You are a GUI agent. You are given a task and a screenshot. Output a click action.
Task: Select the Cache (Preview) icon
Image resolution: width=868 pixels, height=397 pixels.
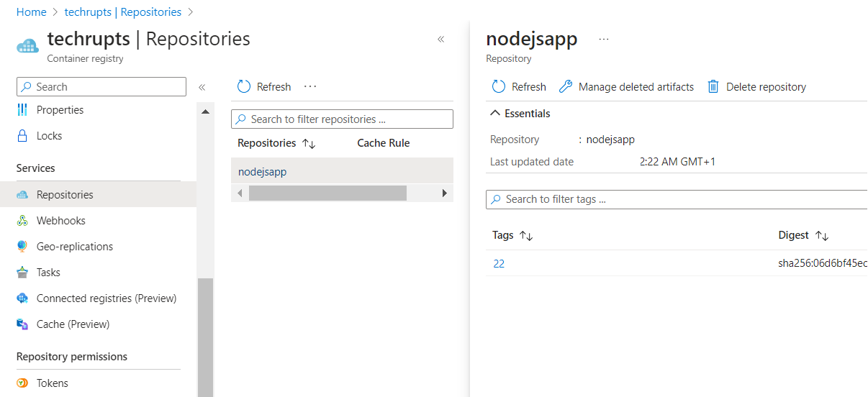pos(22,324)
